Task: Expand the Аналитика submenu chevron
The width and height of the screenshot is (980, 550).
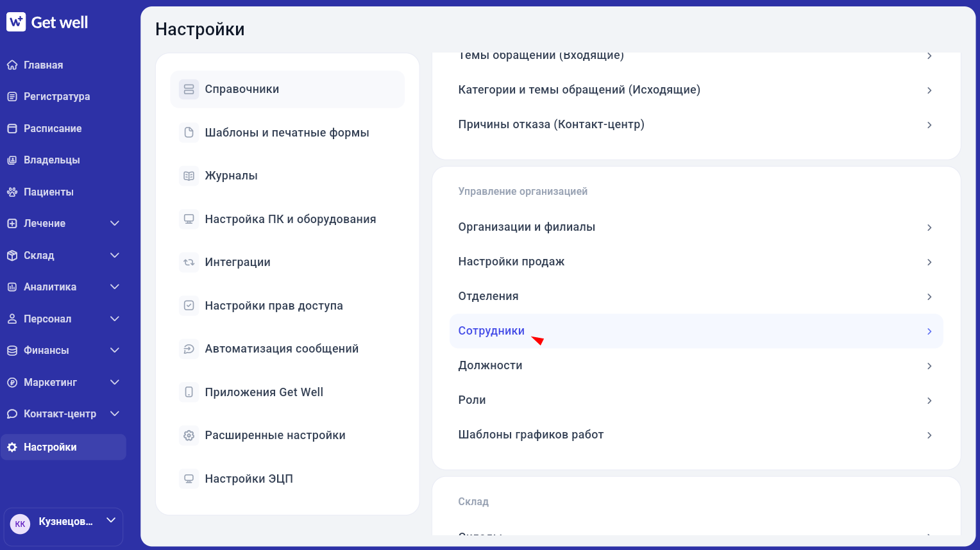Action: click(x=115, y=287)
